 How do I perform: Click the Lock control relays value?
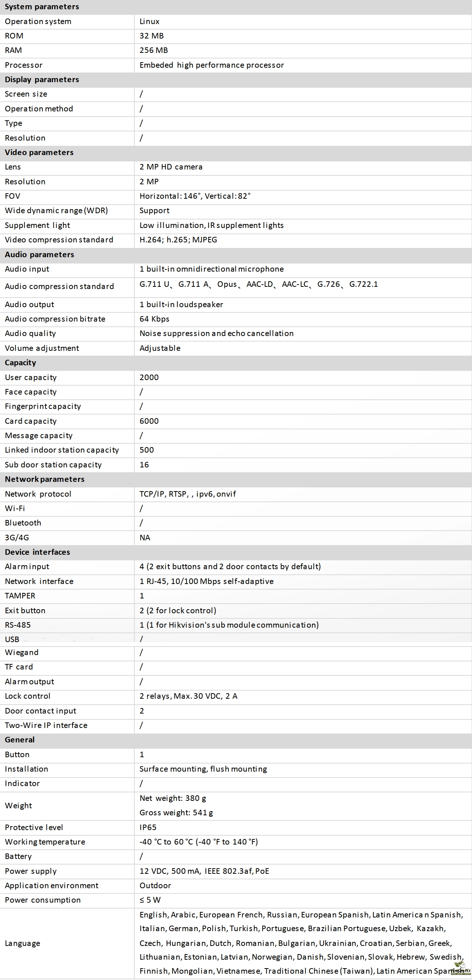188,696
